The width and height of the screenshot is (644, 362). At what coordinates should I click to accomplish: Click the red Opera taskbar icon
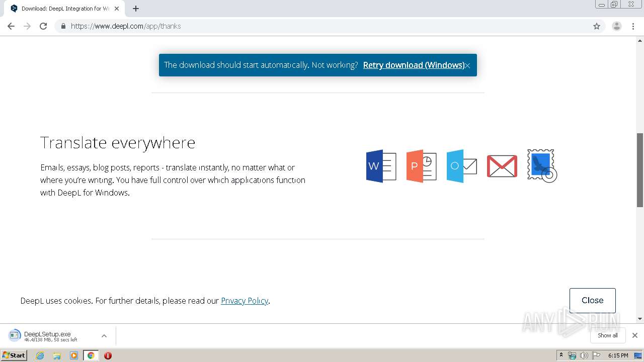pos(108,355)
